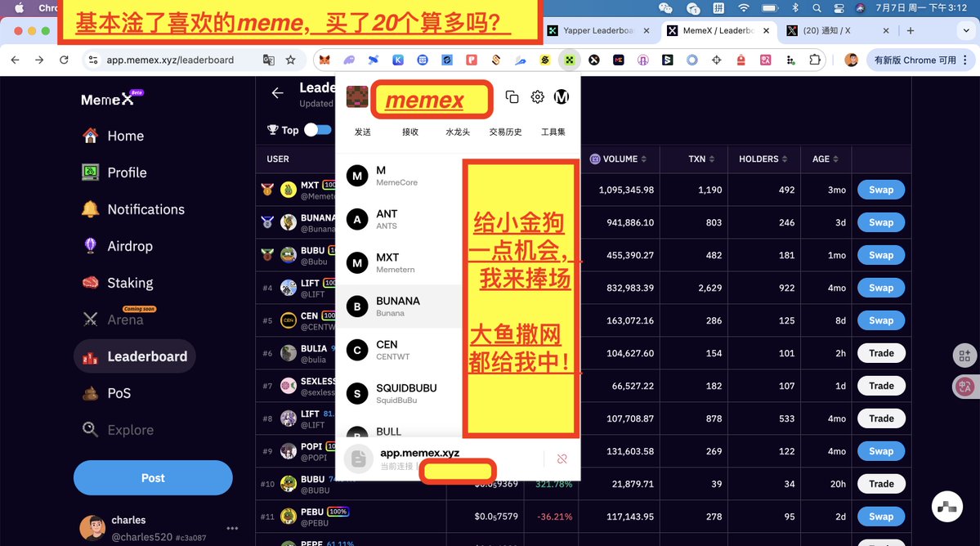Open the 交易历史 tab in wallet
980x546 pixels.
[505, 132]
